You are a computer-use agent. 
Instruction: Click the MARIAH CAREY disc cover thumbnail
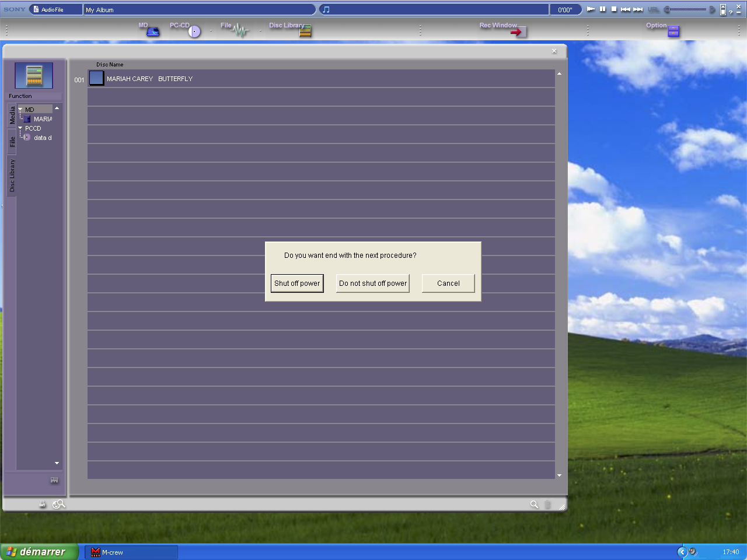(96, 78)
